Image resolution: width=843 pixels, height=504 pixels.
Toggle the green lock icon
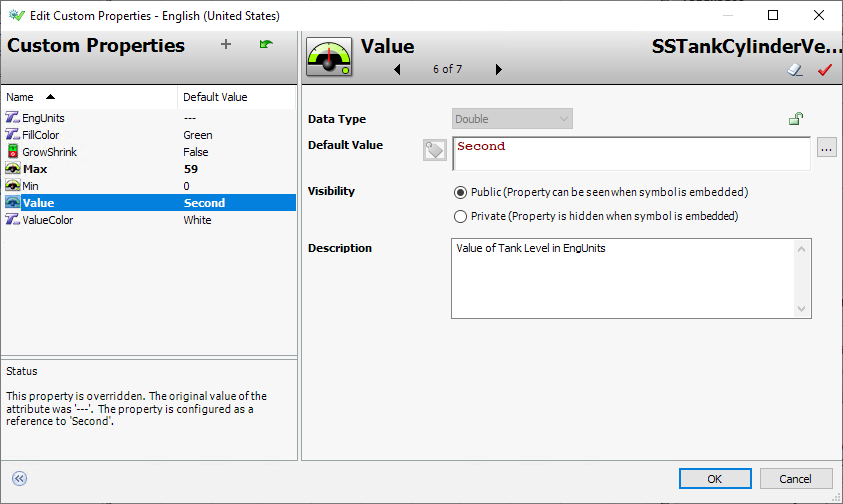click(x=795, y=119)
